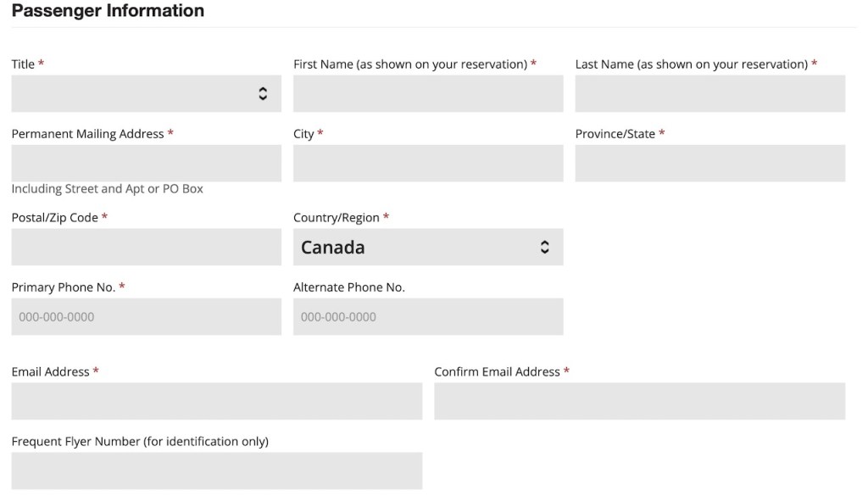Open the Title dropdown
The width and height of the screenshot is (868, 502).
tap(146, 93)
